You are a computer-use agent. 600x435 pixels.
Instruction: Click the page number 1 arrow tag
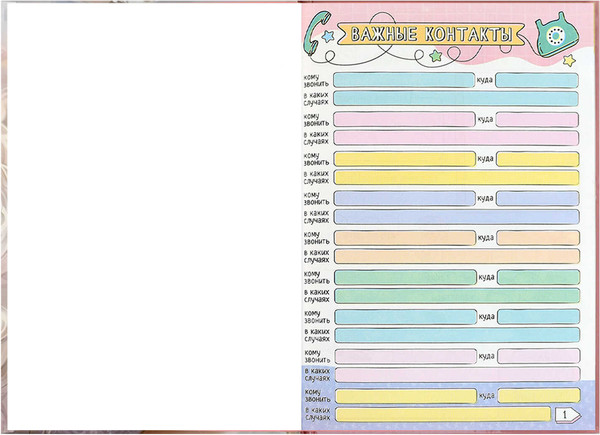(x=568, y=414)
